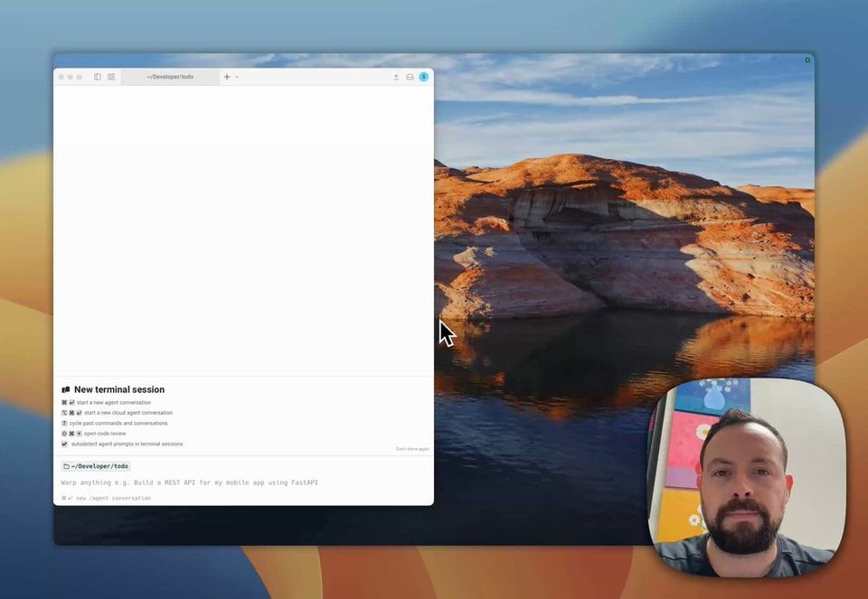Click the green recording indicator dot
This screenshot has height=599, width=868.
[x=807, y=60]
